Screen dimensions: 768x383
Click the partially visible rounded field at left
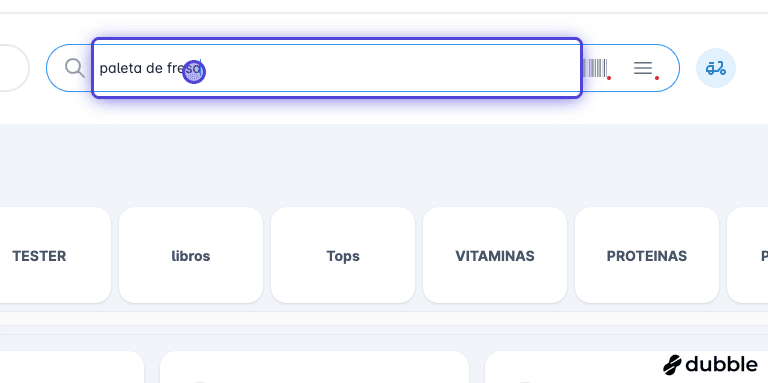(14, 68)
